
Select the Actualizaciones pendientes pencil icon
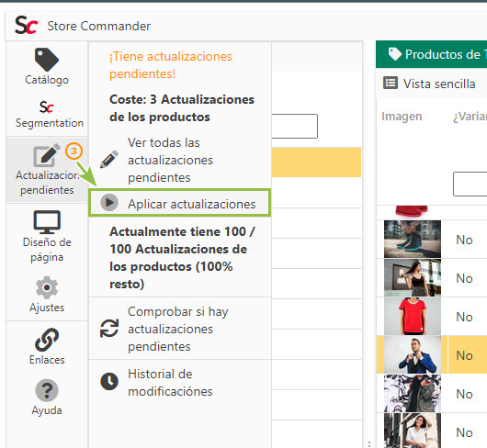(x=46, y=155)
